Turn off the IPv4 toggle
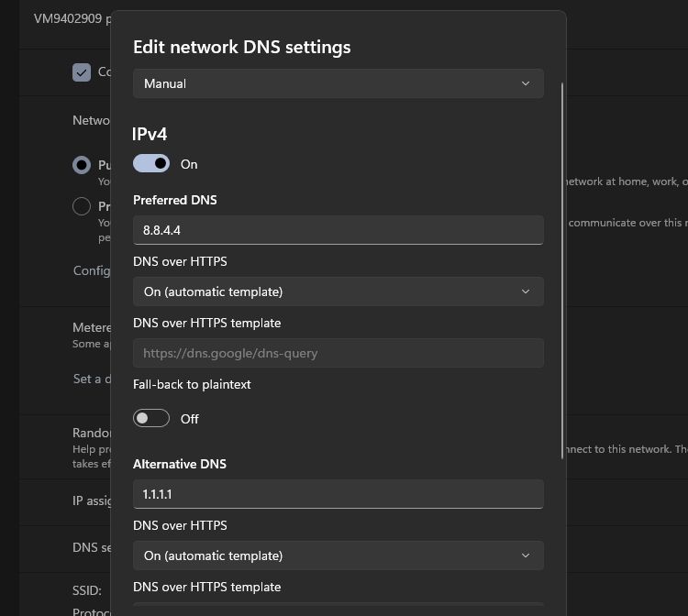This screenshot has height=616, width=688. pos(151,163)
